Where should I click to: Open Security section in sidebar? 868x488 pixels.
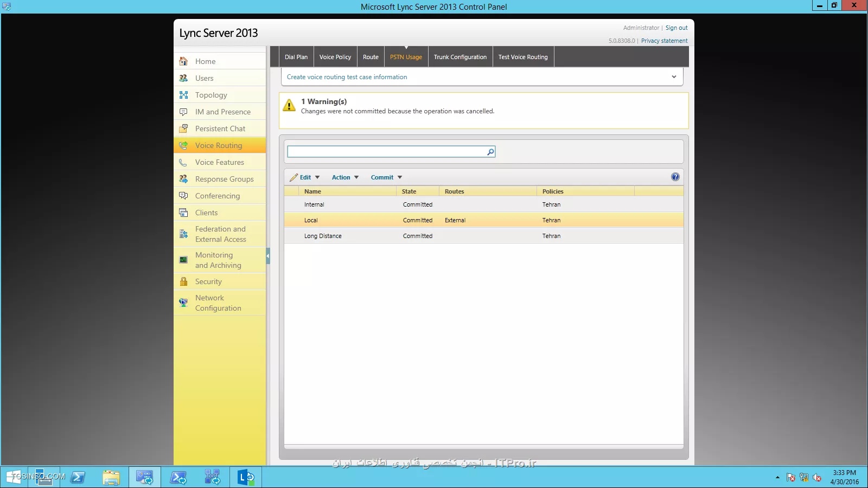[x=220, y=281]
